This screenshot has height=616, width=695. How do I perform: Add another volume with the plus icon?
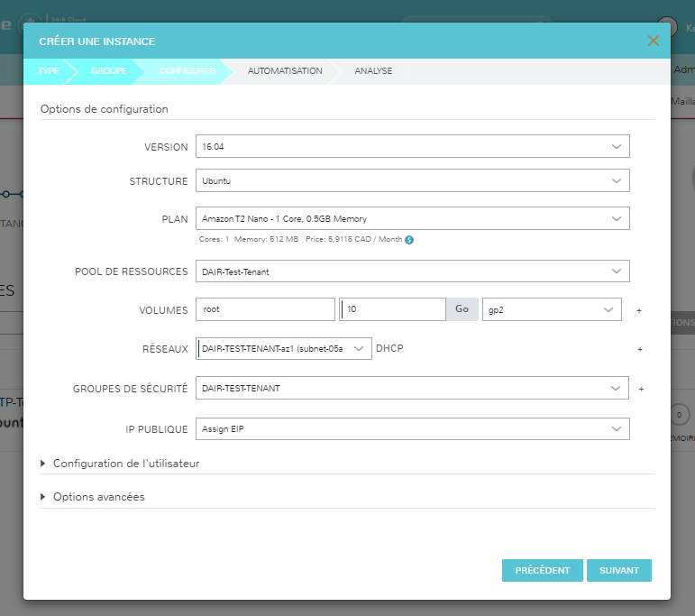[x=639, y=309]
